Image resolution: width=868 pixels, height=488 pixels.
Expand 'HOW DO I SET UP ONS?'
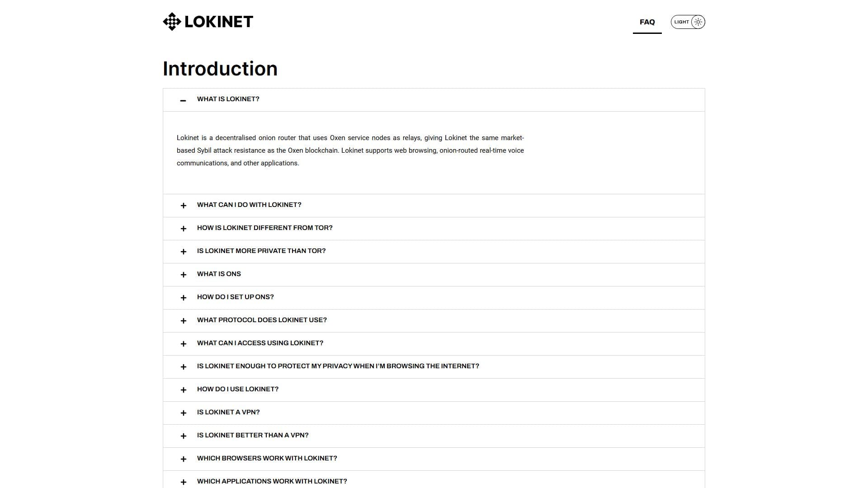434,298
